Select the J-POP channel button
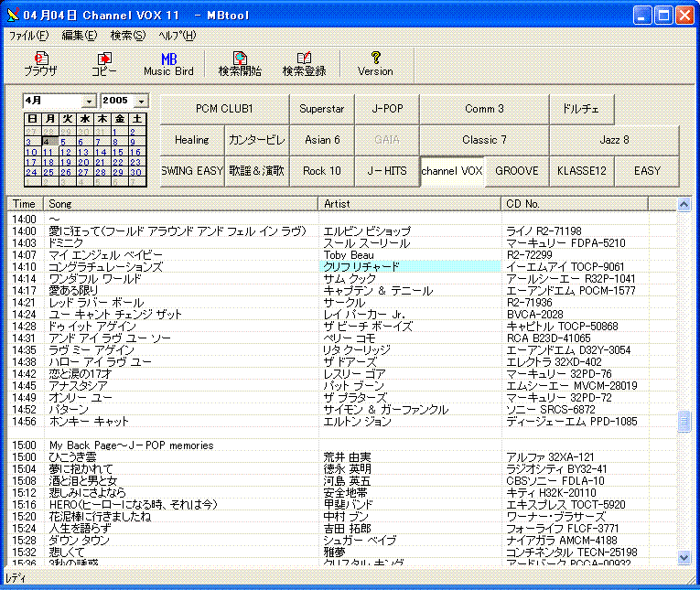The height and width of the screenshot is (590, 700). pyautogui.click(x=387, y=109)
